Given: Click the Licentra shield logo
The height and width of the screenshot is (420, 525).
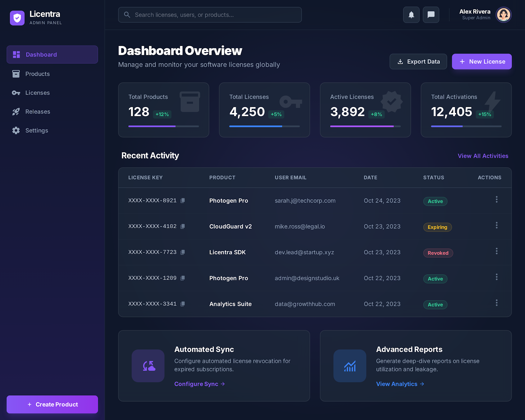Looking at the screenshot, I should point(17,18).
